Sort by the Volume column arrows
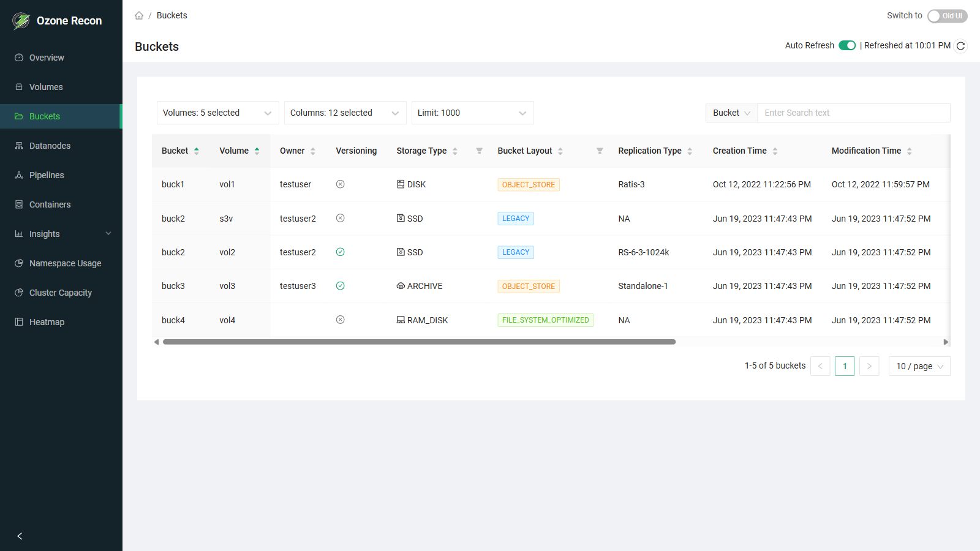The height and width of the screenshot is (551, 980). pos(257,151)
